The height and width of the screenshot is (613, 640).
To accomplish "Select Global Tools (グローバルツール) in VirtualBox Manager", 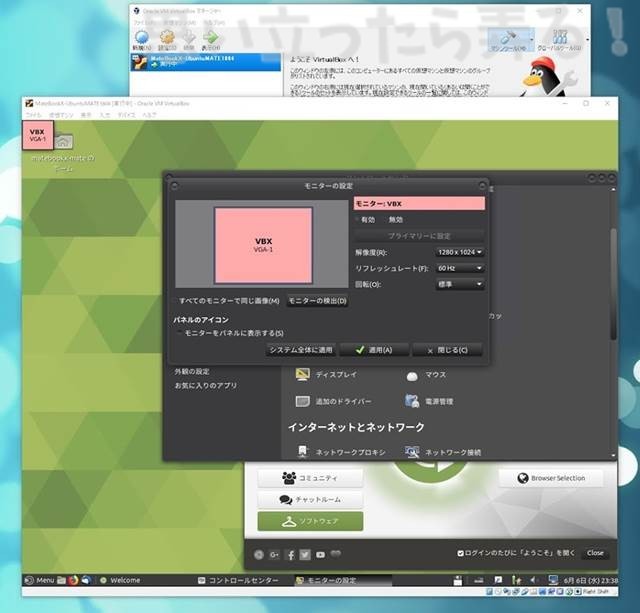I will coord(560,40).
